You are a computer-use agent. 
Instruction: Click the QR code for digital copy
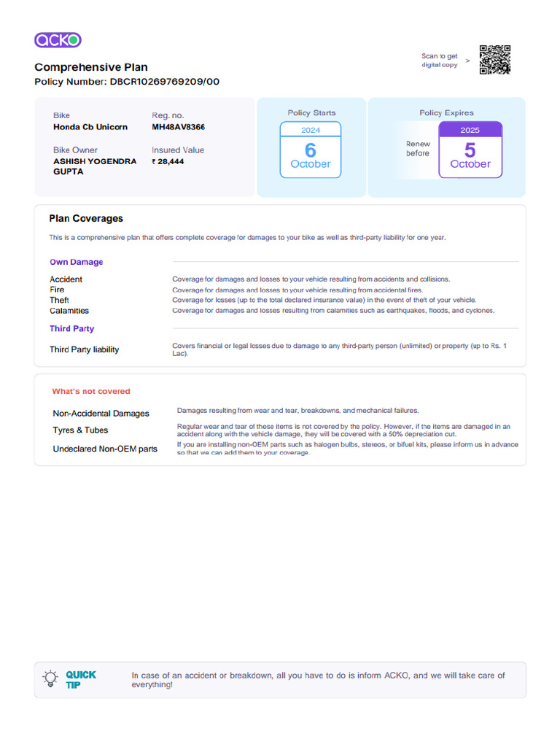click(x=495, y=60)
